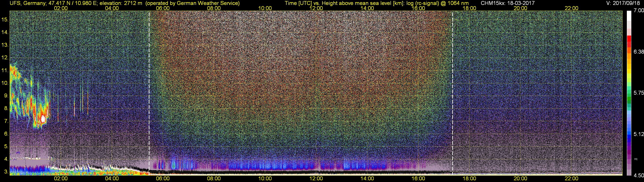The width and height of the screenshot is (644, 182).
Task: Click the 4.50 colorbar minimum label
Action: click(x=638, y=176)
